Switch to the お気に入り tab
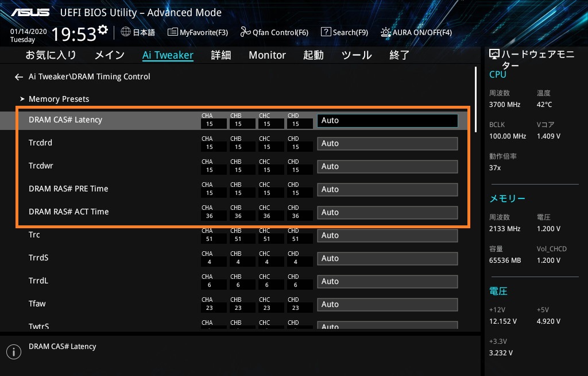The width and height of the screenshot is (588, 376). click(x=51, y=55)
